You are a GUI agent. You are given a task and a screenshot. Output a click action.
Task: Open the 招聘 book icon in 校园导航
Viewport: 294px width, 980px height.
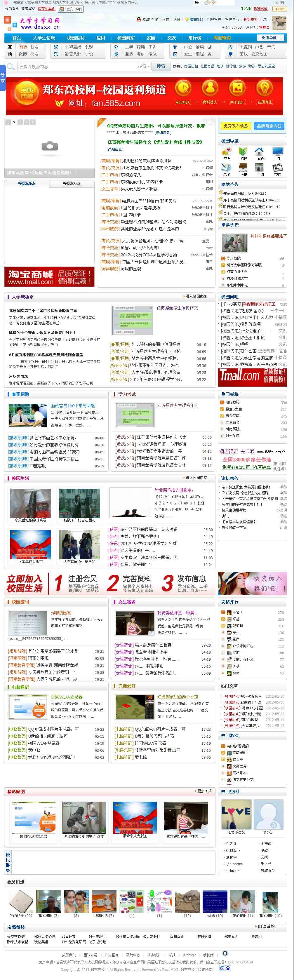pyautogui.click(x=243, y=152)
